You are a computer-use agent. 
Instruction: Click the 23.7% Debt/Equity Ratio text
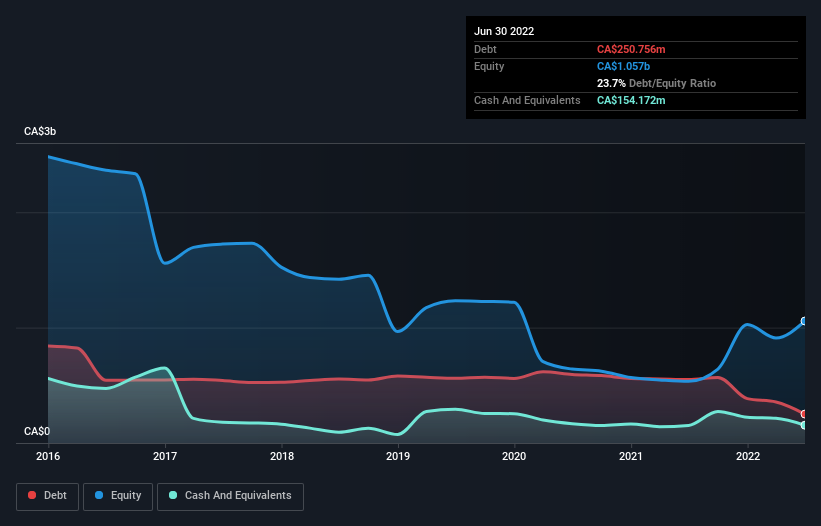(x=656, y=83)
